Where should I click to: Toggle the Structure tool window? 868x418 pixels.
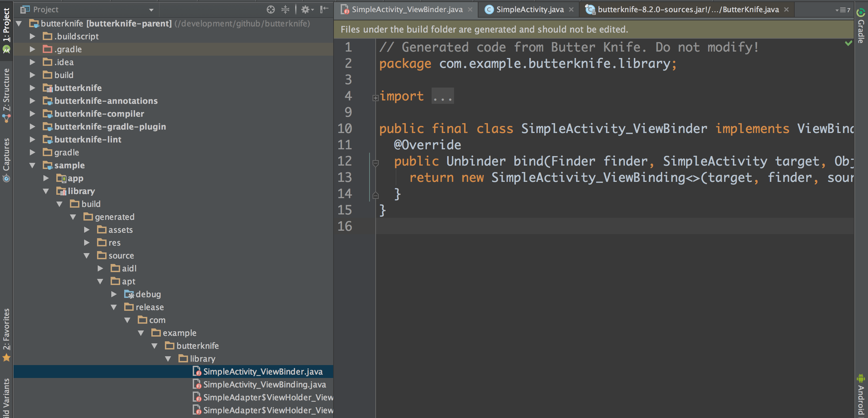[6, 95]
